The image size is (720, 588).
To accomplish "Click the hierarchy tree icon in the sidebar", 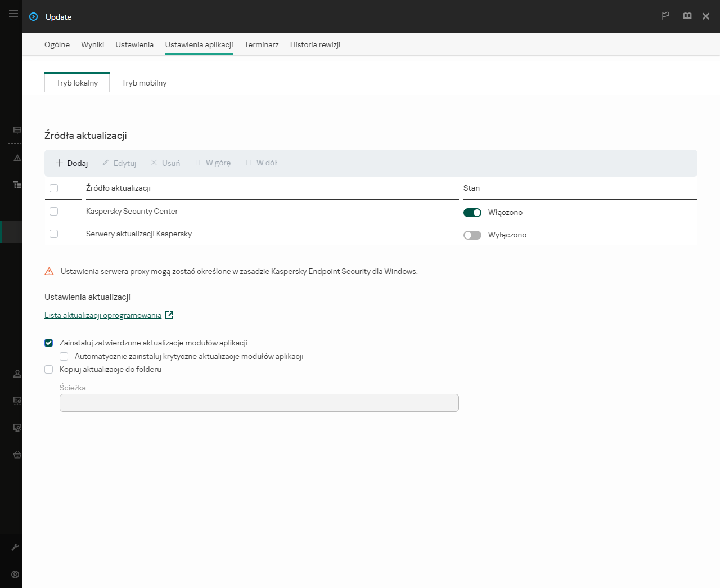I will point(17,185).
